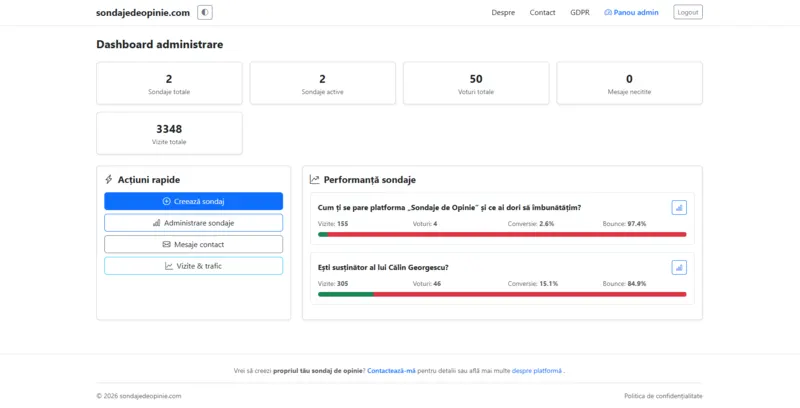Toggle dark mode theme switch
This screenshot has width=800, height=408.
pos(205,12)
